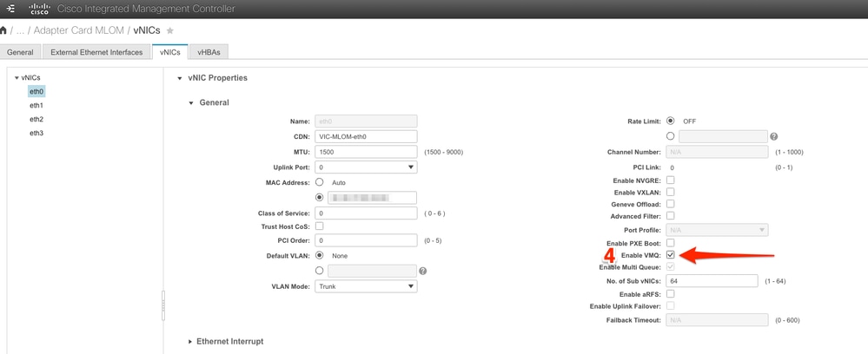Click the No. of Sub vNICs field
This screenshot has height=354, width=868.
(712, 281)
